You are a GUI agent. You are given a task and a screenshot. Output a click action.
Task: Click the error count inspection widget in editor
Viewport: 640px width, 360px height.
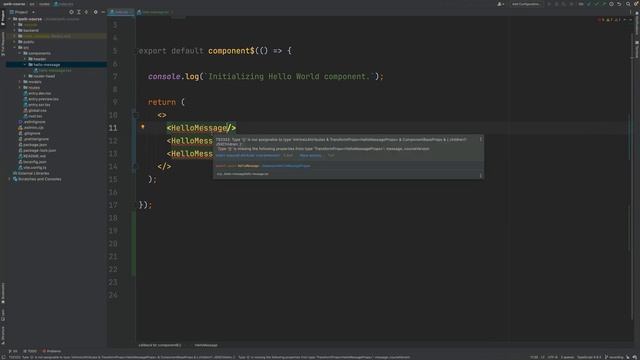(x=609, y=20)
